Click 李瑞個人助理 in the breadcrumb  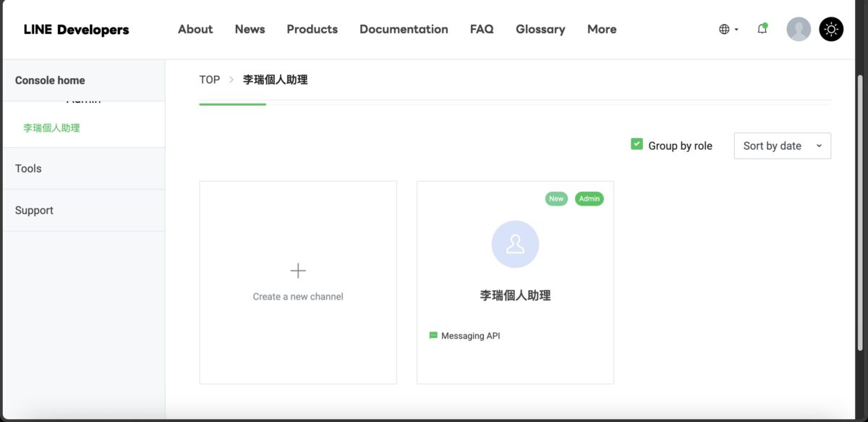[x=276, y=80]
